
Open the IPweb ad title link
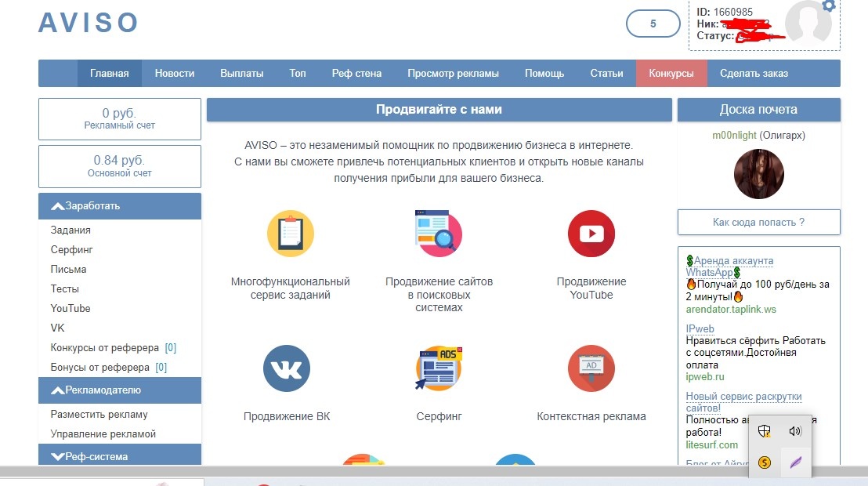click(700, 328)
